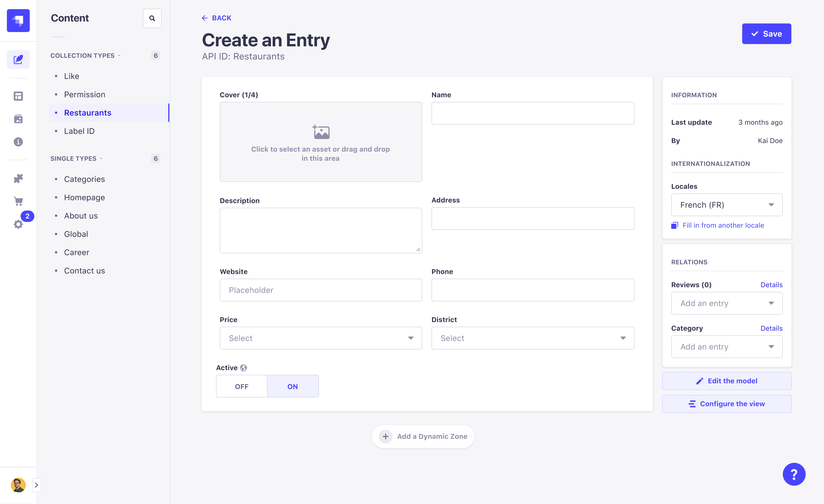The width and height of the screenshot is (824, 504).
Task: Select Price dropdown option
Action: 321,338
